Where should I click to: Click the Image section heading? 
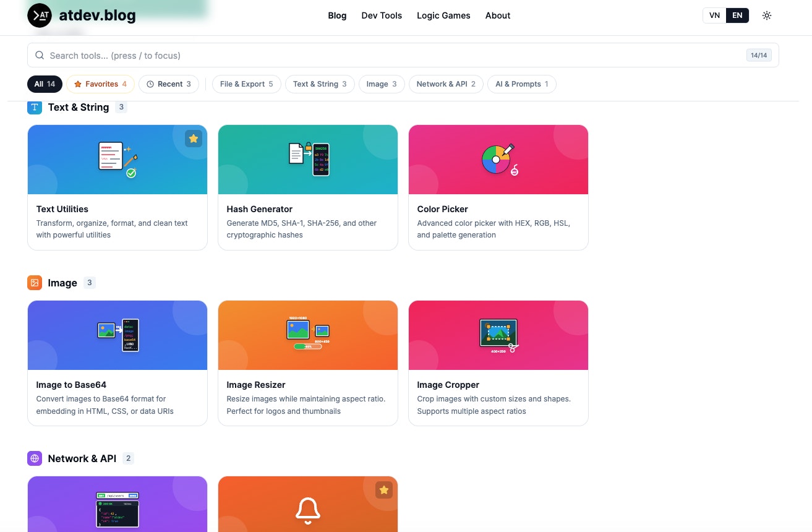[62, 283]
